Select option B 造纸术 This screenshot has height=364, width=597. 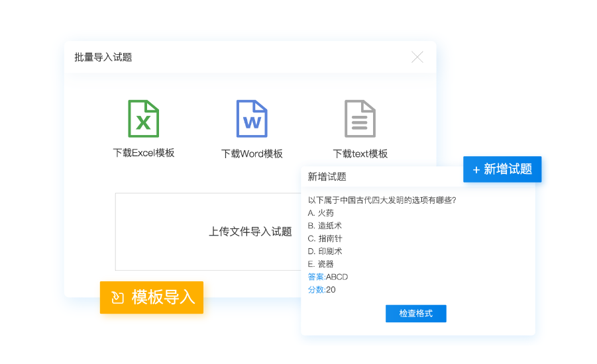pyautogui.click(x=325, y=226)
